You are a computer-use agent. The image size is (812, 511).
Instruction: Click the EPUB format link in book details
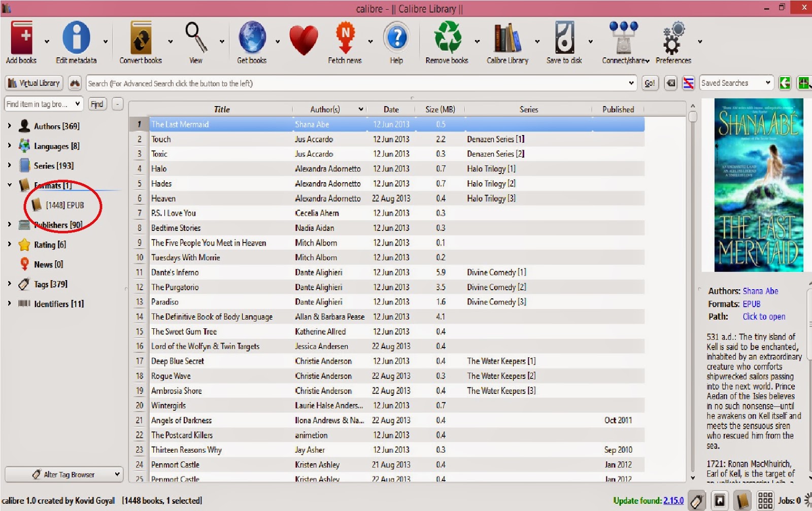point(752,304)
